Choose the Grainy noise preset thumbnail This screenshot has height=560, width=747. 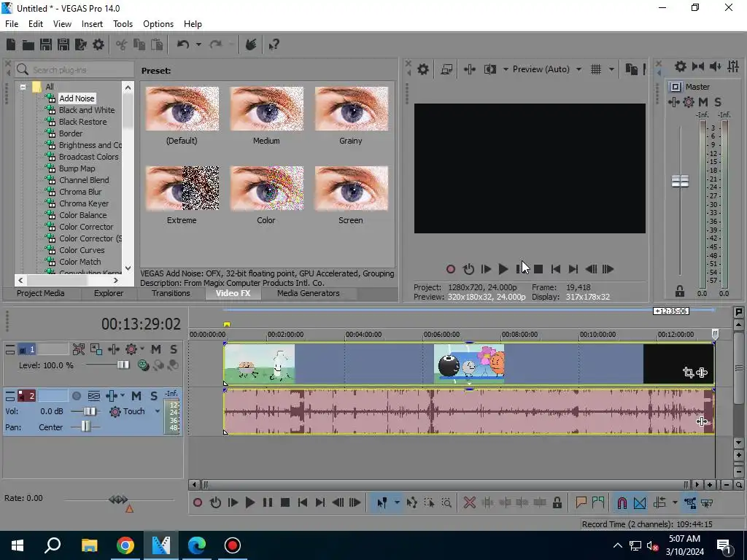351,109
